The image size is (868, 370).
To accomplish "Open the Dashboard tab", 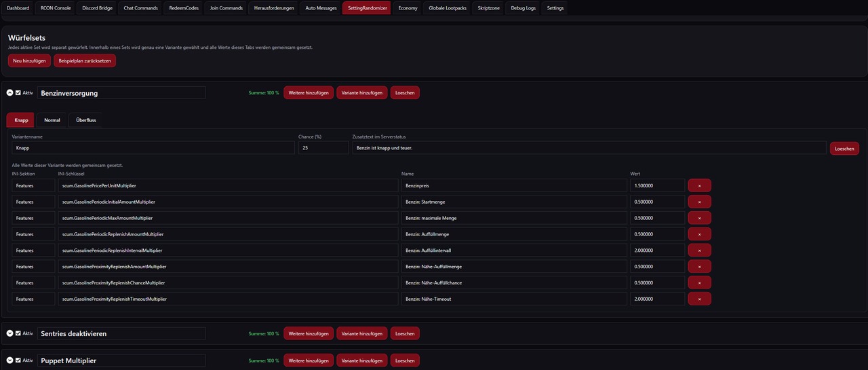I will click(x=18, y=8).
